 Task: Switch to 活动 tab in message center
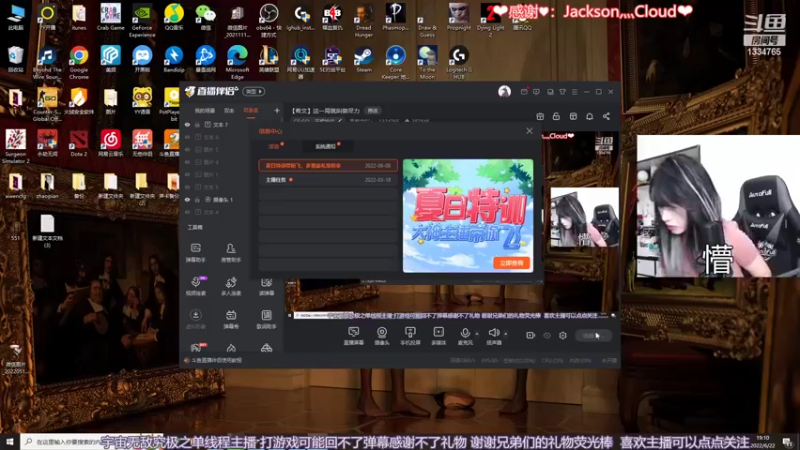pyautogui.click(x=274, y=146)
